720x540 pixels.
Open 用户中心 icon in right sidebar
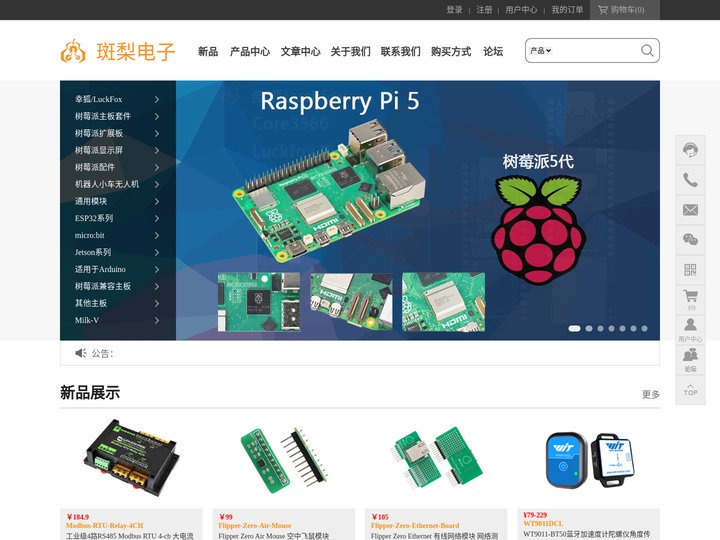[x=690, y=329]
